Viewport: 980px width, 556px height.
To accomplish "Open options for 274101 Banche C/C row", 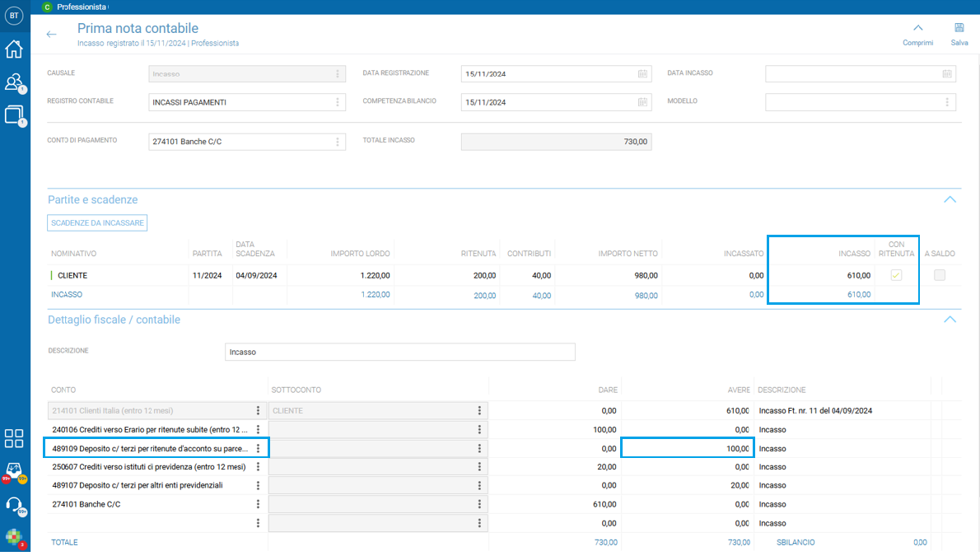I will 258,504.
